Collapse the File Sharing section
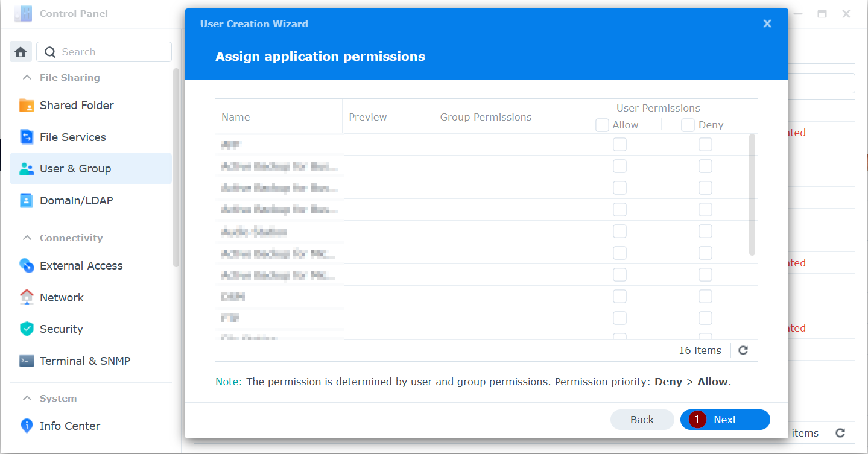This screenshot has height=454, width=868. [x=27, y=77]
